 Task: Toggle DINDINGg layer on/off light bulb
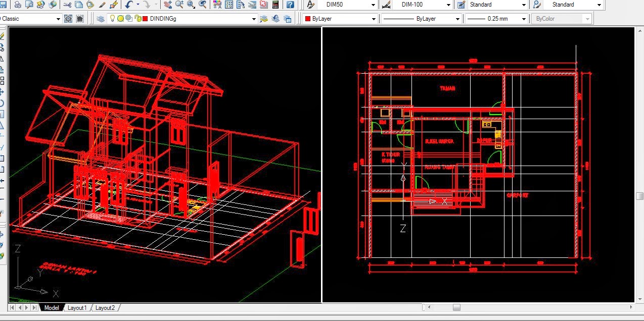pyautogui.click(x=113, y=19)
